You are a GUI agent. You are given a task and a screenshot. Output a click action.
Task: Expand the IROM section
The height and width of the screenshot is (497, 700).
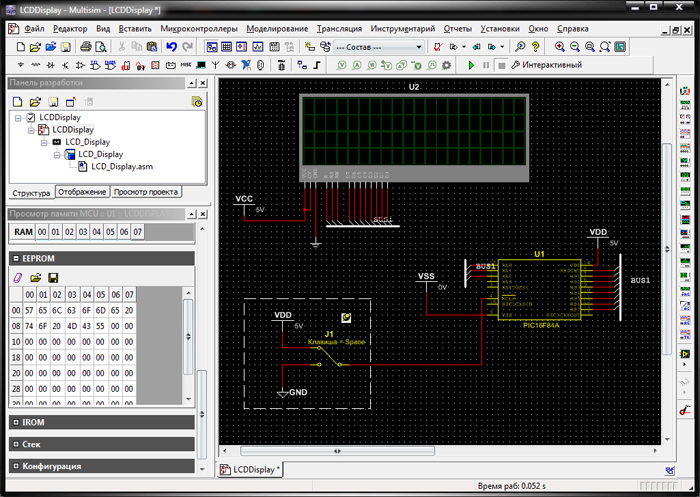(16, 422)
